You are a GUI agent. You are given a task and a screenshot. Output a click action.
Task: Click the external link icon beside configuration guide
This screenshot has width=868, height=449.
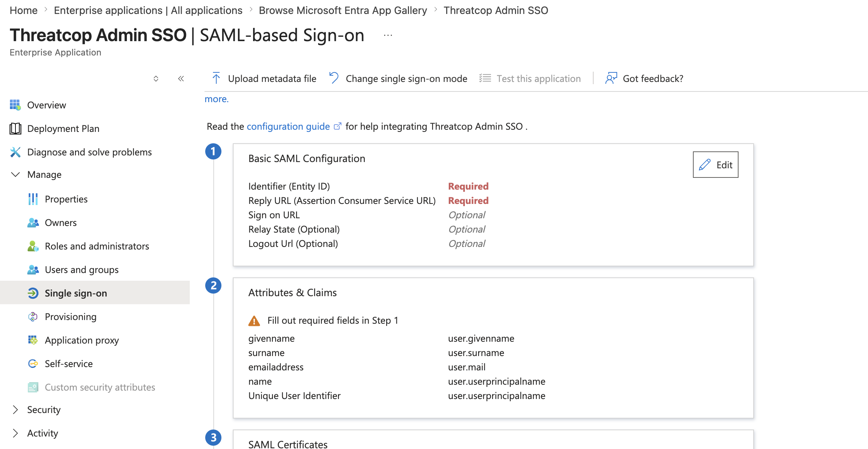[337, 126]
